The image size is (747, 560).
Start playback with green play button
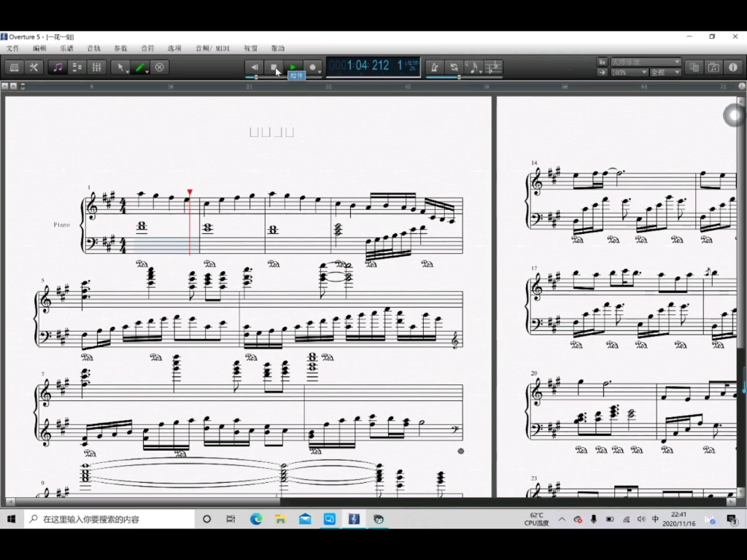[x=293, y=67]
